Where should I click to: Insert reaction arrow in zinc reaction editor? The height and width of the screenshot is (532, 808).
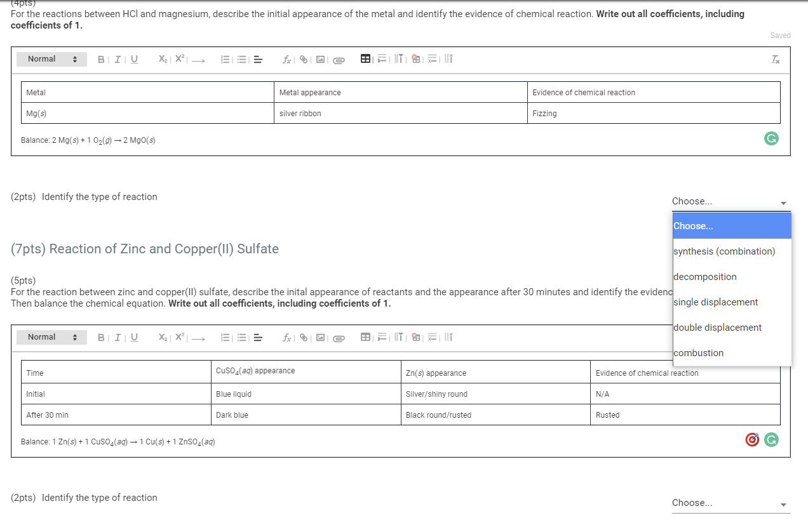[x=198, y=338]
